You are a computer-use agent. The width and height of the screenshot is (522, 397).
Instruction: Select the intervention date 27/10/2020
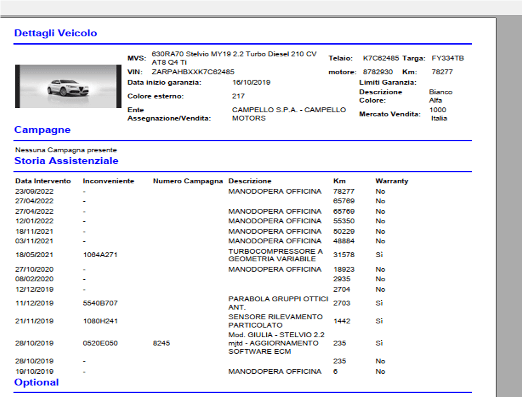[x=34, y=269]
